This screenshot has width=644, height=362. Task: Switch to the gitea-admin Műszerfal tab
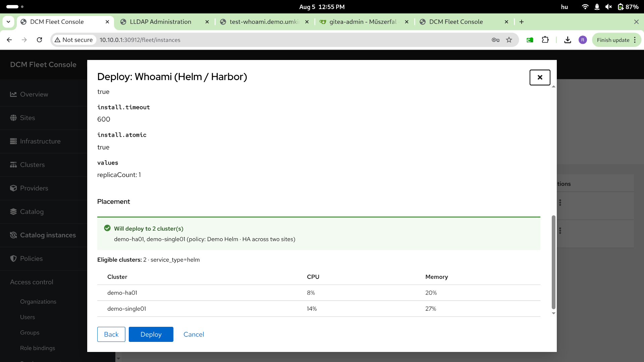(x=364, y=22)
